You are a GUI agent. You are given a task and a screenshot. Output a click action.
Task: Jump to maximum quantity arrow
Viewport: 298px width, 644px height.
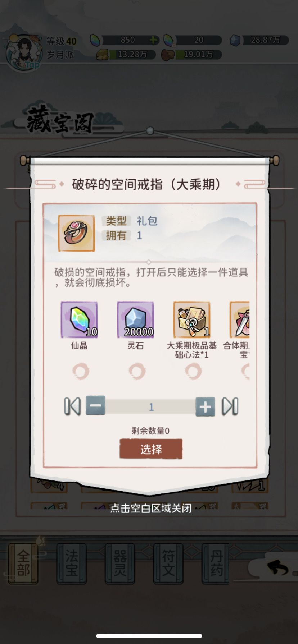230,406
